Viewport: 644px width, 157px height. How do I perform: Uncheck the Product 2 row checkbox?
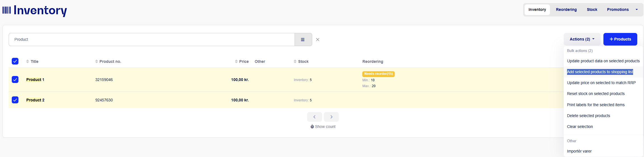click(15, 100)
